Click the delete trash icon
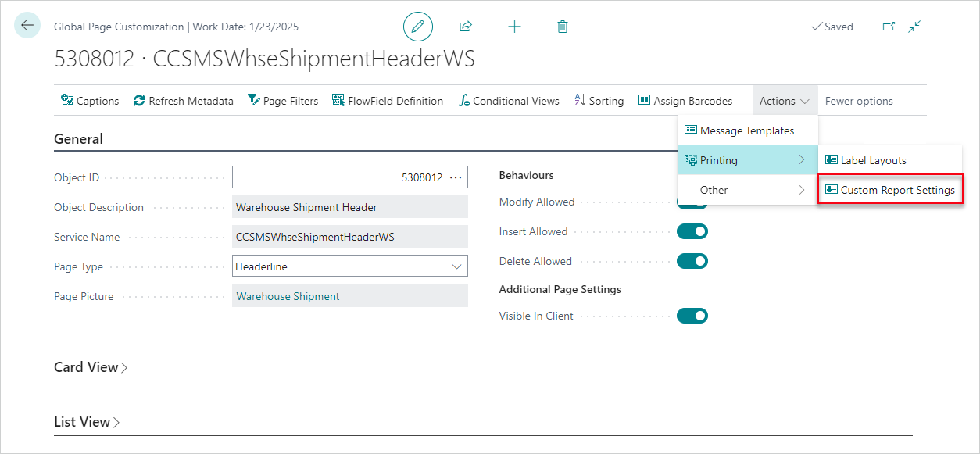 tap(562, 26)
